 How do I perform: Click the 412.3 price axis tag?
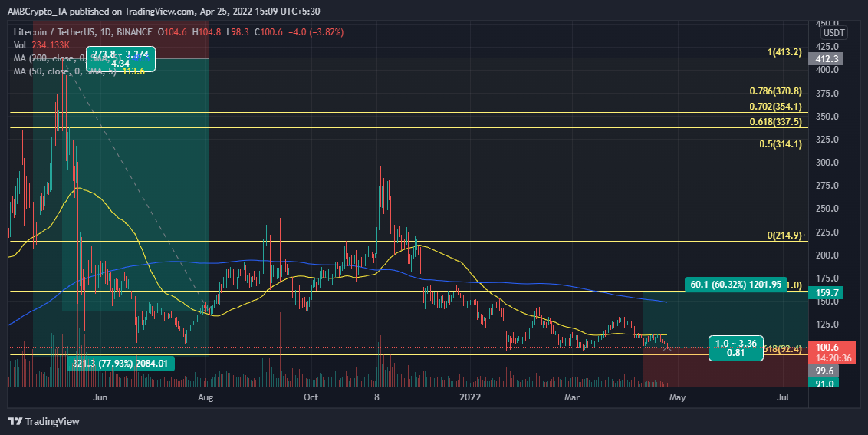pyautogui.click(x=826, y=59)
